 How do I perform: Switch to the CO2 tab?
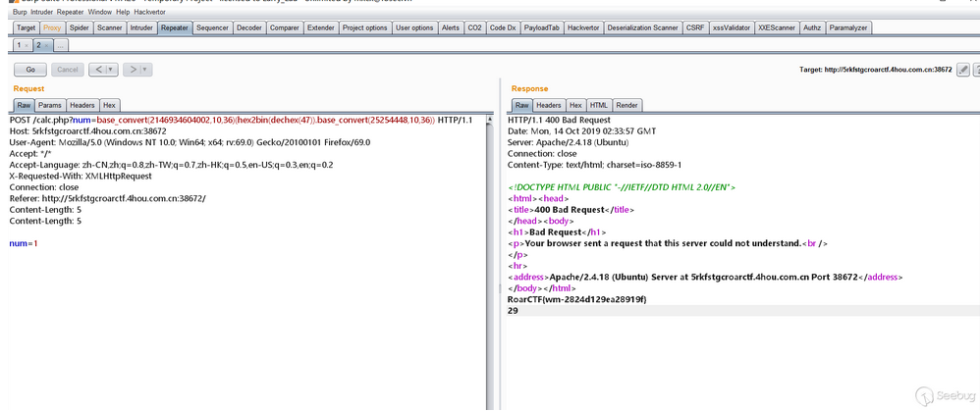[x=474, y=27]
